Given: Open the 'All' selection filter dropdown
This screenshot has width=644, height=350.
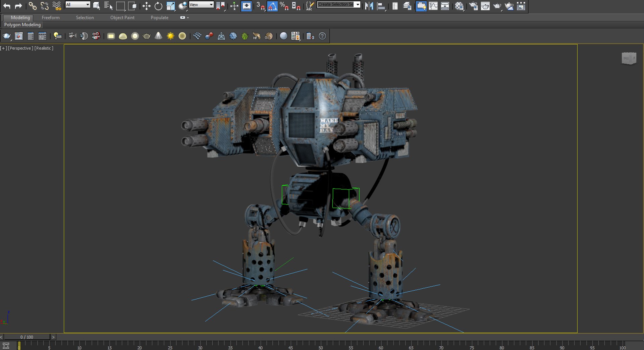Looking at the screenshot, I should [x=78, y=5].
